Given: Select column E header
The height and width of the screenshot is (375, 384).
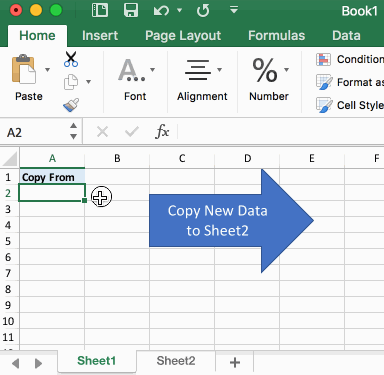Looking at the screenshot, I should tap(312, 159).
